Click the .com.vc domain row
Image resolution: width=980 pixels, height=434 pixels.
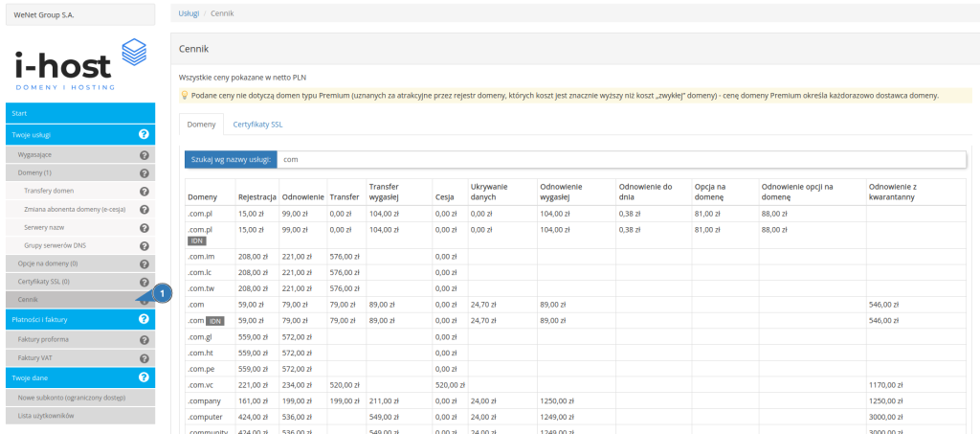[575, 384]
